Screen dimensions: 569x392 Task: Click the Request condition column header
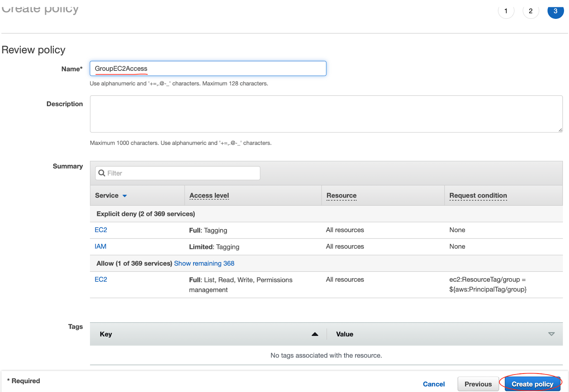tap(478, 195)
